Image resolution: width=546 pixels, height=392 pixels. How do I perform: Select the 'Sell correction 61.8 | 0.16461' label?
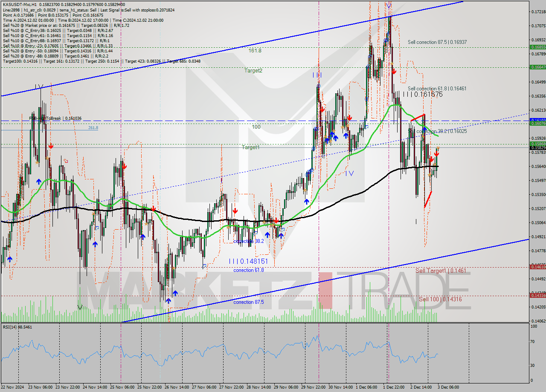pyautogui.click(x=437, y=89)
